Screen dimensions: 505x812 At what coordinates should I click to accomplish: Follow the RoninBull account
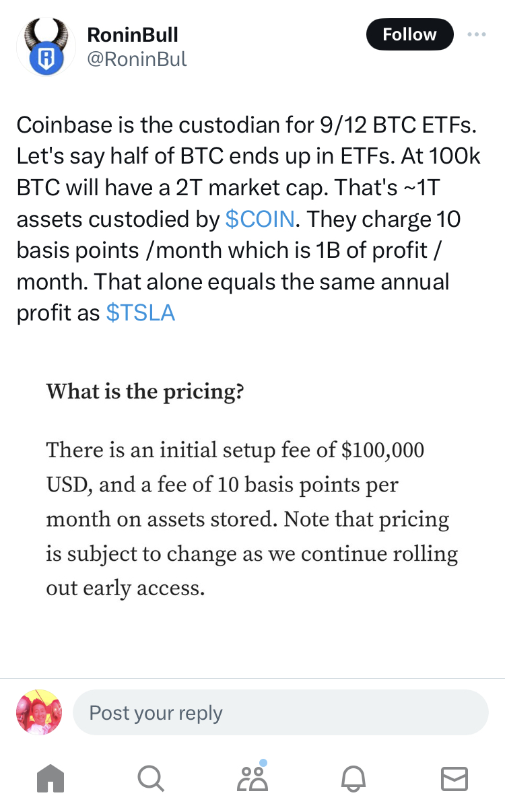tap(409, 34)
